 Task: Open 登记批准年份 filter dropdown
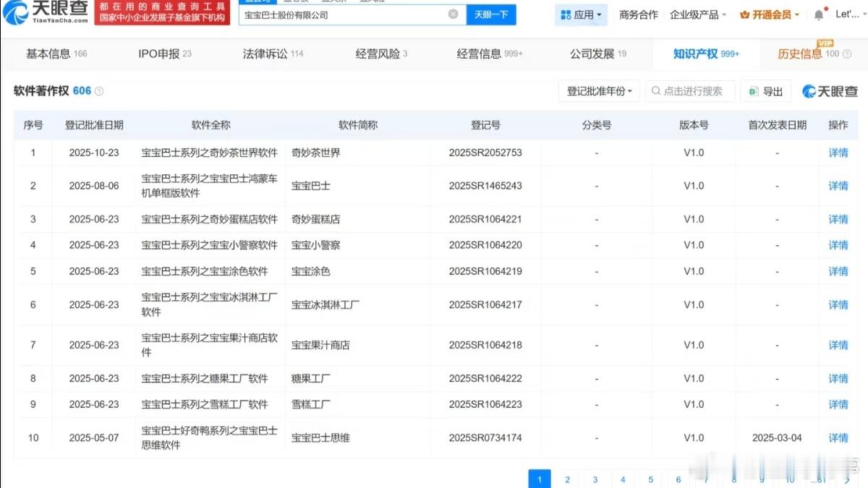click(x=600, y=91)
